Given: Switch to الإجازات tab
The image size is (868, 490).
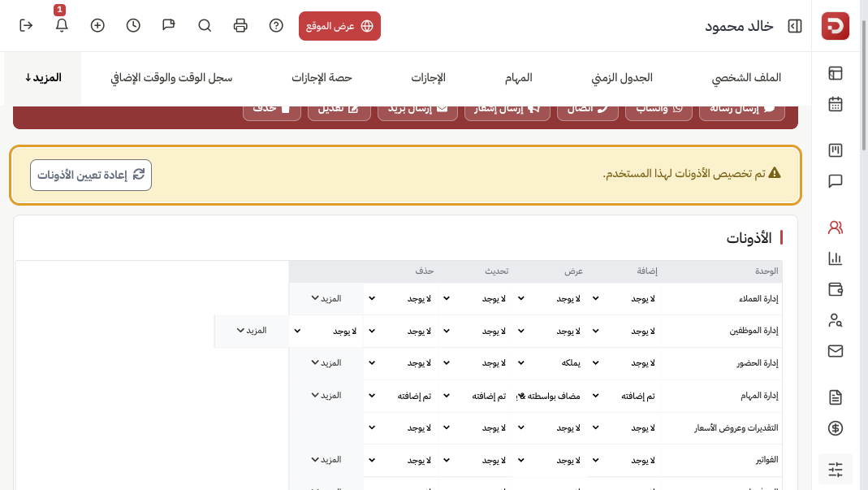Looking at the screenshot, I should click(428, 77).
